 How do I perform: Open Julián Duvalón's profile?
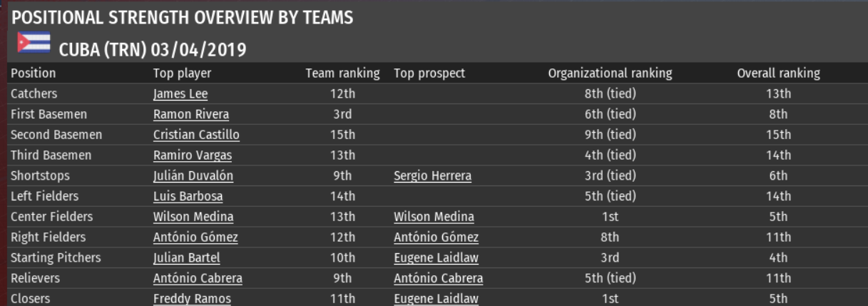click(x=193, y=176)
